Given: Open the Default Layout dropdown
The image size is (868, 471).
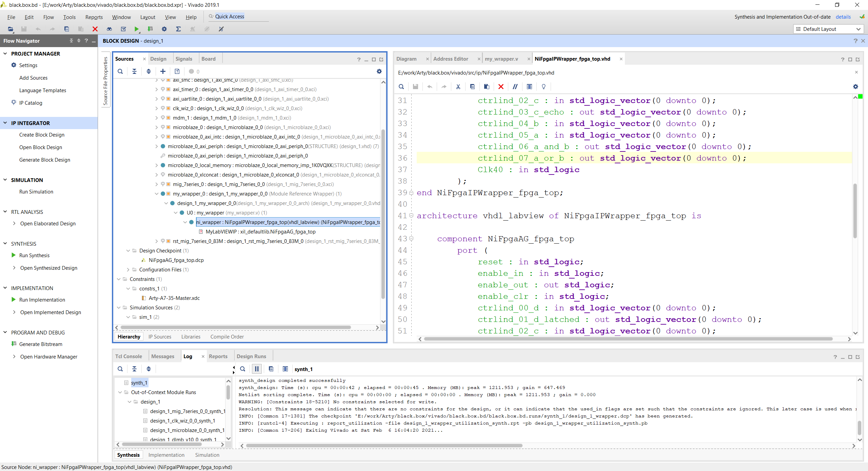Looking at the screenshot, I should (x=828, y=29).
